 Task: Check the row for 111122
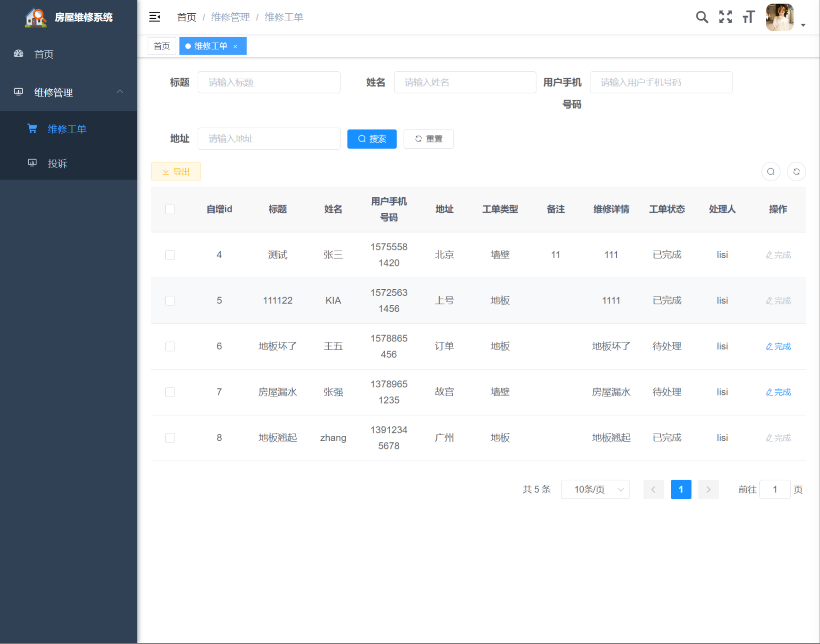(x=170, y=301)
